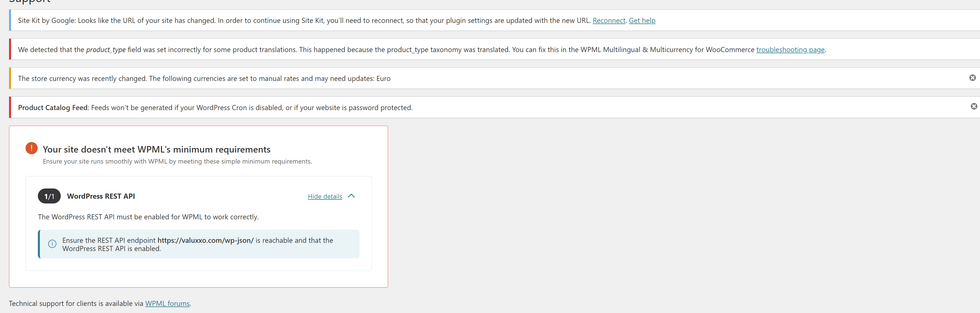
Task: Collapse WordPress REST API details chevron
Action: point(352,196)
